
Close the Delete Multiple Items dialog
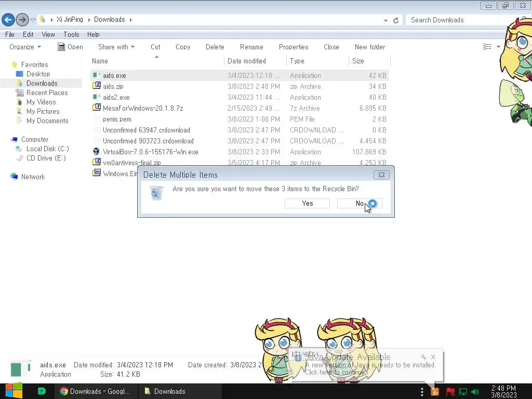pyautogui.click(x=381, y=175)
